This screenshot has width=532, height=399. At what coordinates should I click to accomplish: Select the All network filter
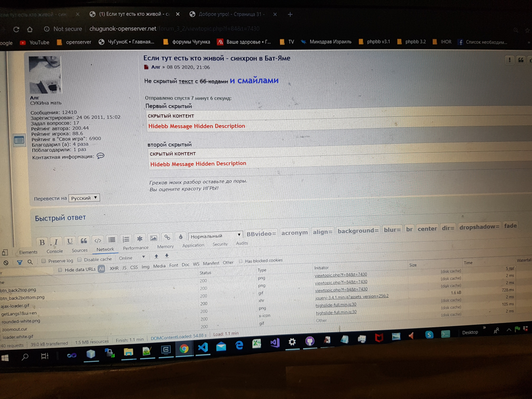pos(101,269)
